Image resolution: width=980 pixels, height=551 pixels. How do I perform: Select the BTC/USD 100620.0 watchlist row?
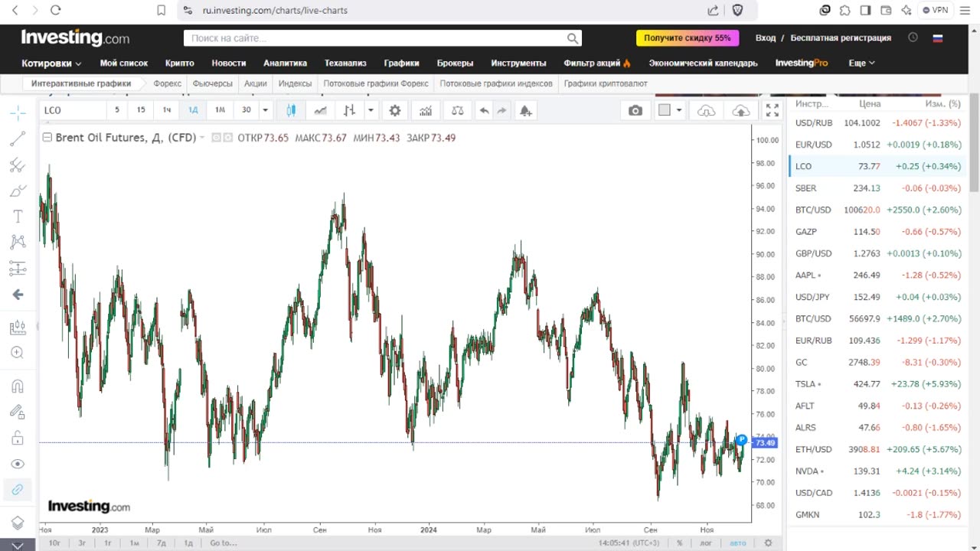click(878, 210)
